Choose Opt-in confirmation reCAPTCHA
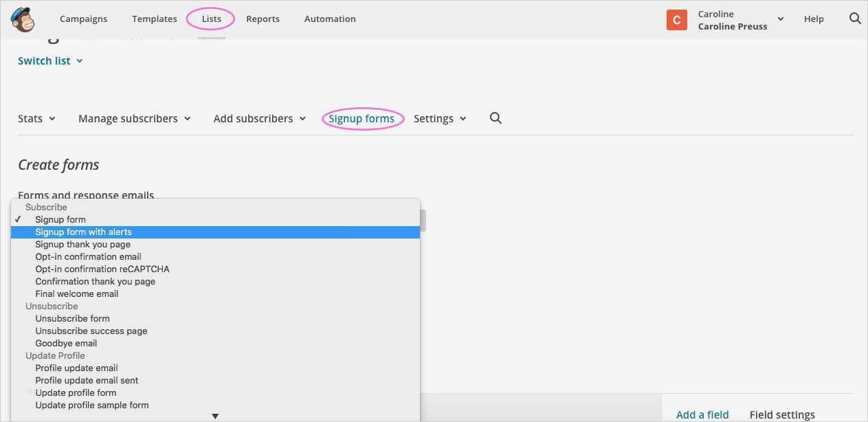 click(215, 269)
